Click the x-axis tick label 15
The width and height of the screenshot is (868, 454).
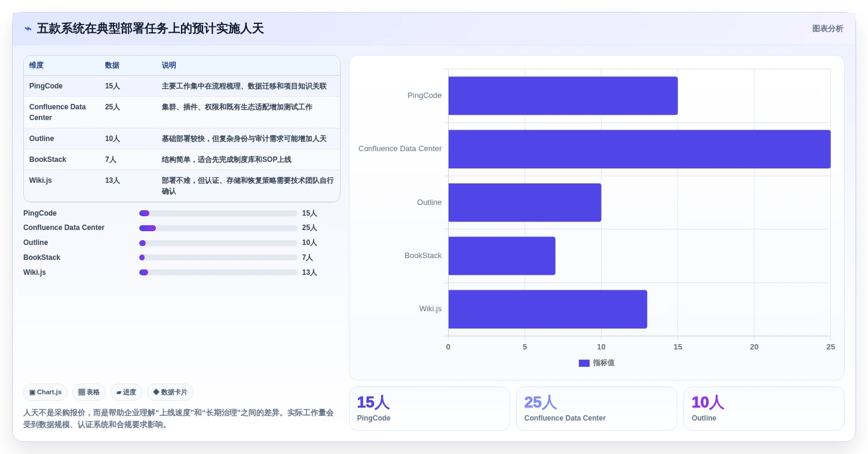click(x=677, y=347)
